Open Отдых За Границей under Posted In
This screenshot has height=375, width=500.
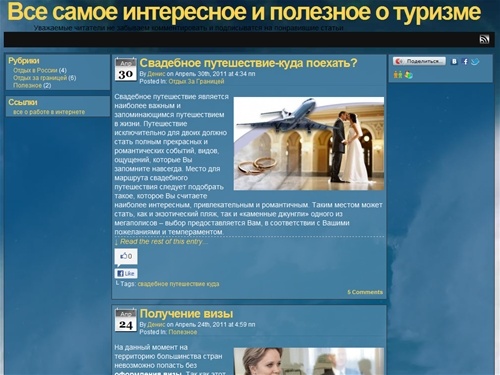(196, 81)
